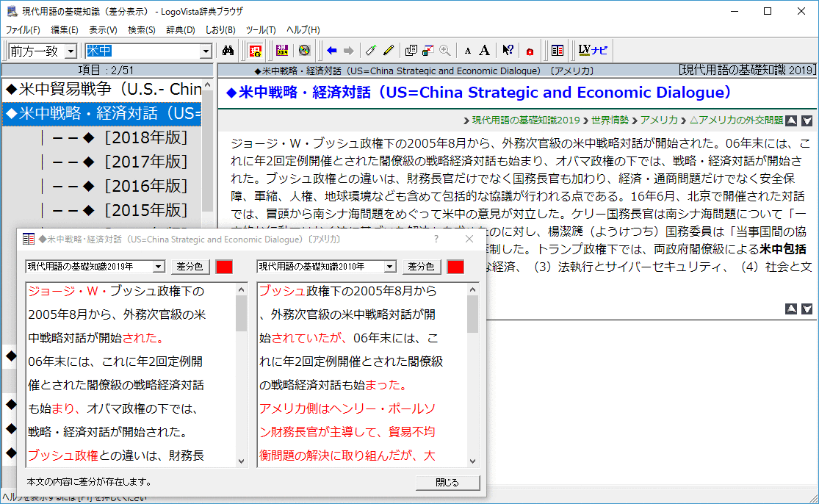Click the binoculars search icon
This screenshot has width=819, height=504.
click(228, 51)
